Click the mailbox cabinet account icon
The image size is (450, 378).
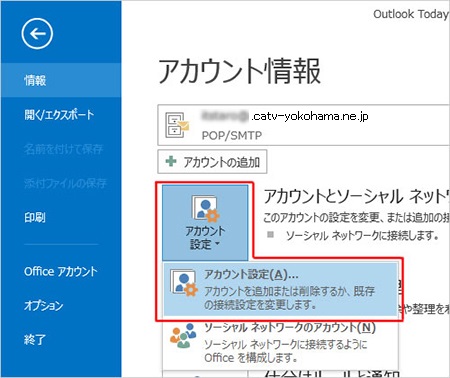click(177, 125)
